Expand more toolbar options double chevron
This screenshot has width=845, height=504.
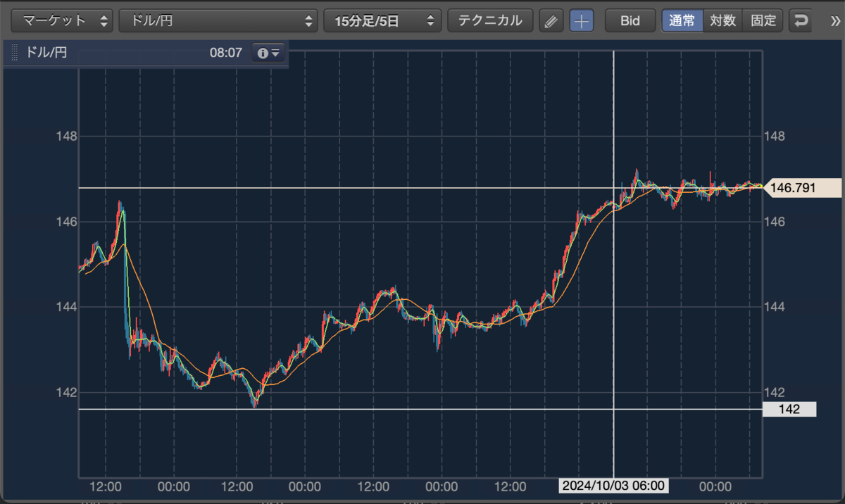[835, 21]
